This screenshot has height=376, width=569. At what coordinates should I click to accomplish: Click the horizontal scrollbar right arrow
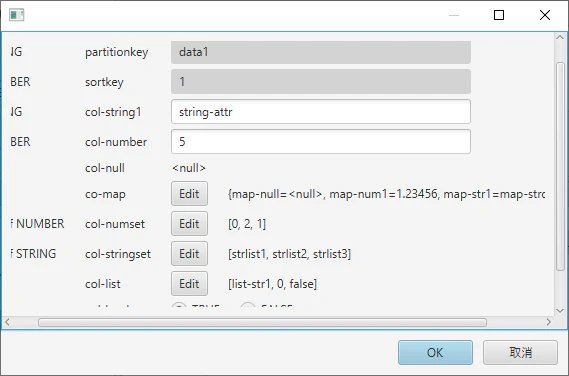tap(549, 322)
